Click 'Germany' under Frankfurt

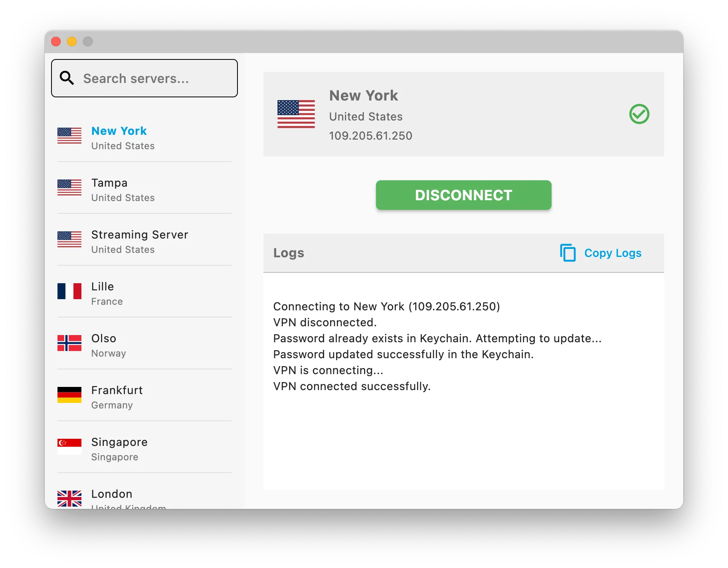point(112,405)
